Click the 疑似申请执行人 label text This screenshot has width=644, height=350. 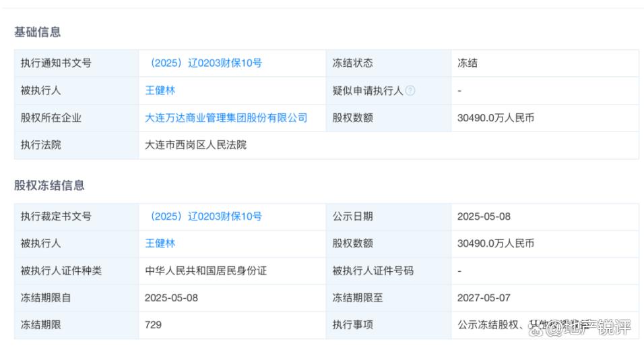tap(368, 90)
